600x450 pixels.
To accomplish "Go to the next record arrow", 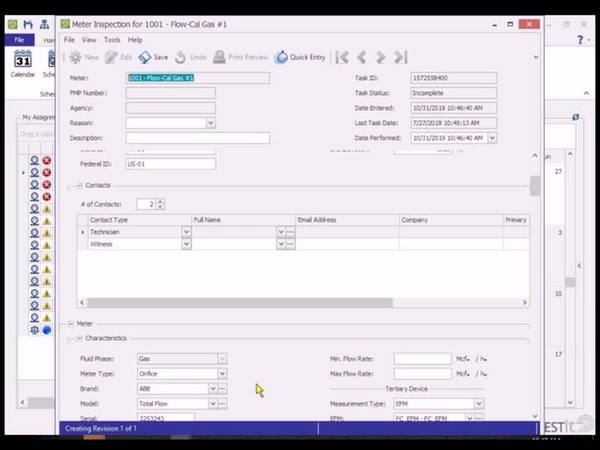I will pyautogui.click(x=381, y=58).
